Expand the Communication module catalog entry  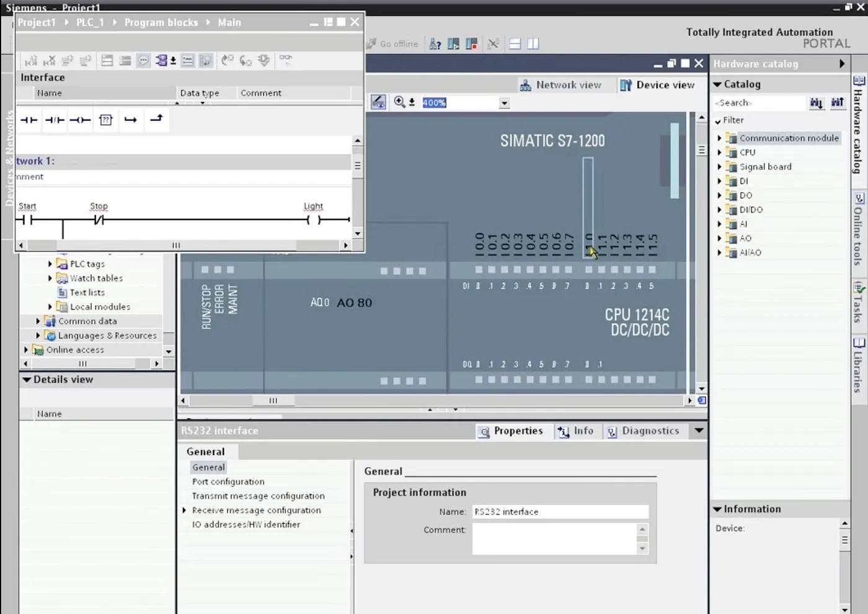(720, 138)
